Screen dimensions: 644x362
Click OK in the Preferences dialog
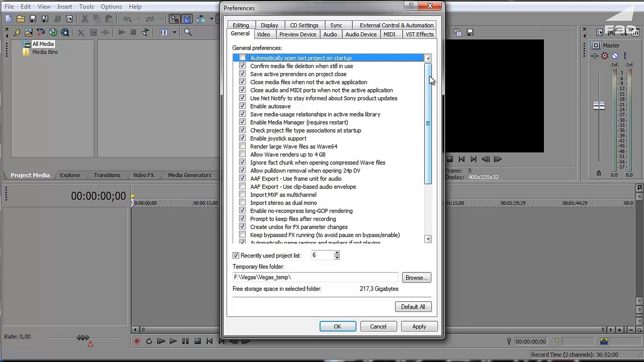click(338, 326)
